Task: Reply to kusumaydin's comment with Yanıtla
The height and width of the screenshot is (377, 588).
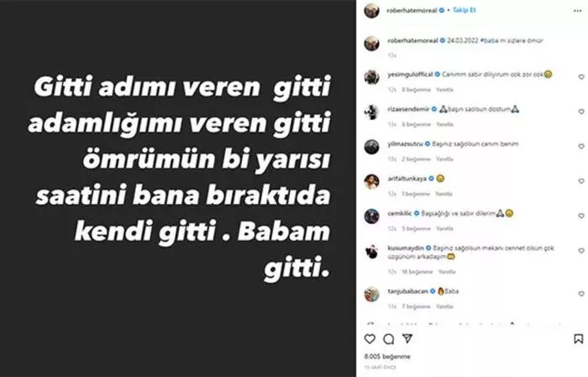Action: (x=447, y=272)
